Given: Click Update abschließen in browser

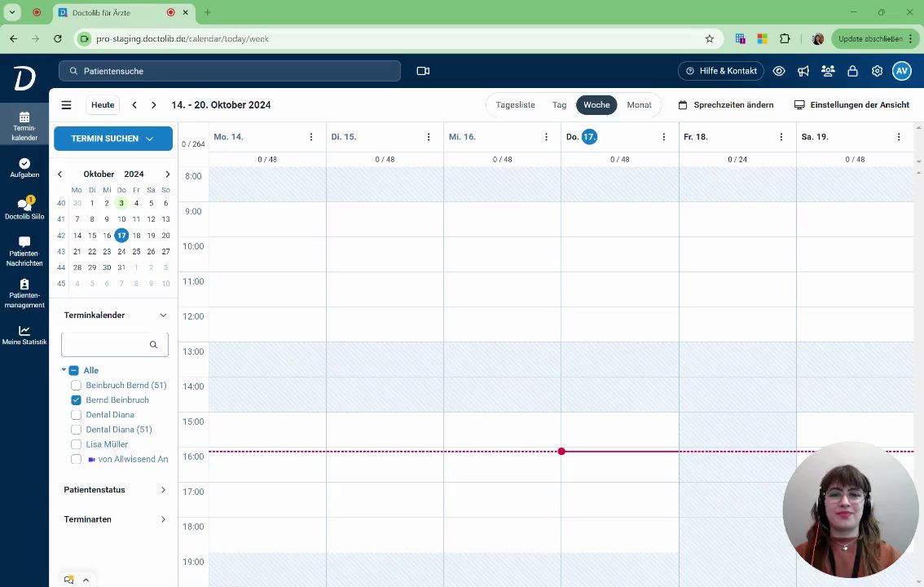Looking at the screenshot, I should (875, 39).
